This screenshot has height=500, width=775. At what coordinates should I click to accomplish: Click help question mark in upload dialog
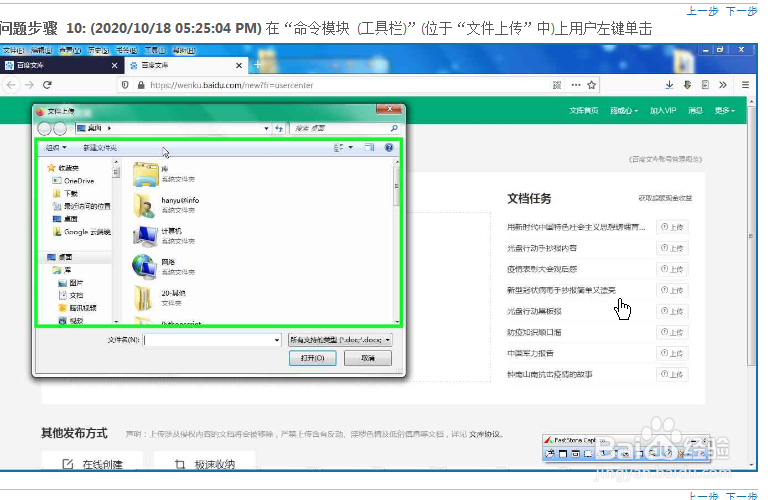[389, 147]
